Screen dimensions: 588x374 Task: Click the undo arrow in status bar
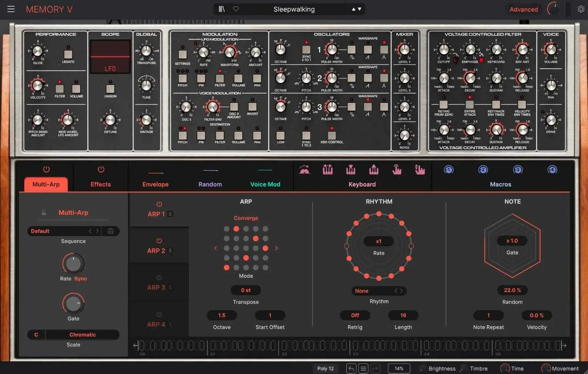[x=351, y=369]
